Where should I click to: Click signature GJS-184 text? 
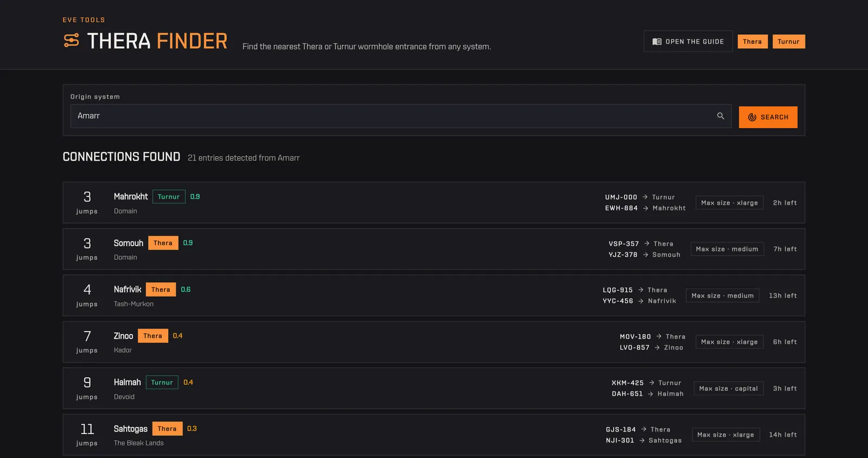click(621, 430)
